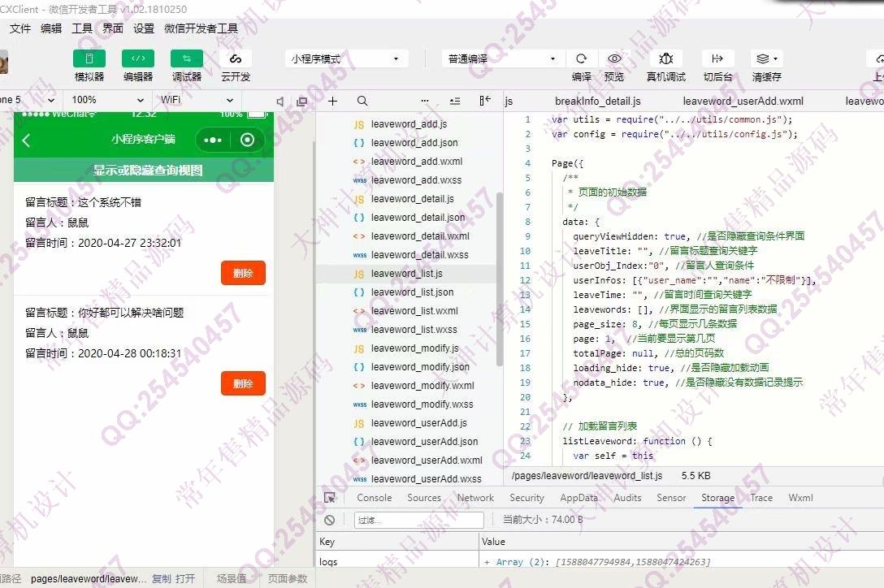Click the clear storage circle-slash icon
This screenshot has width=884, height=588.
coord(330,521)
